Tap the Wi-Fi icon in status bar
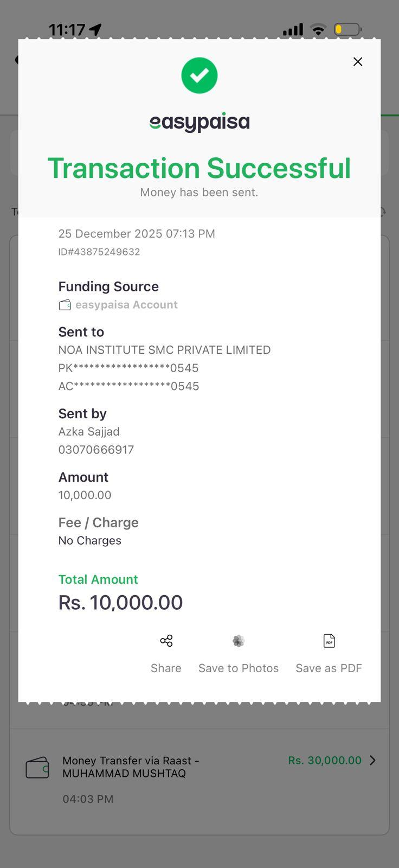399x868 pixels. [318, 30]
